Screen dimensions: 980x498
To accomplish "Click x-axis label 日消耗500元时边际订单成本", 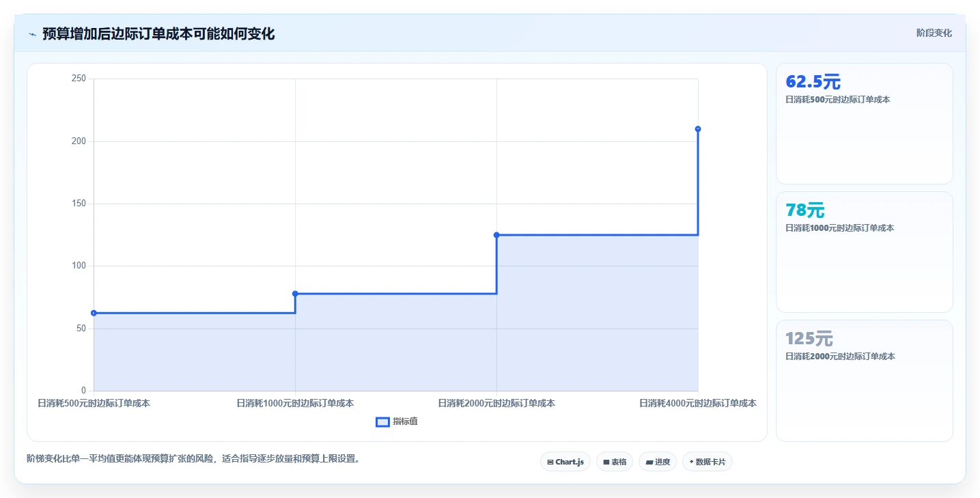I will (94, 403).
